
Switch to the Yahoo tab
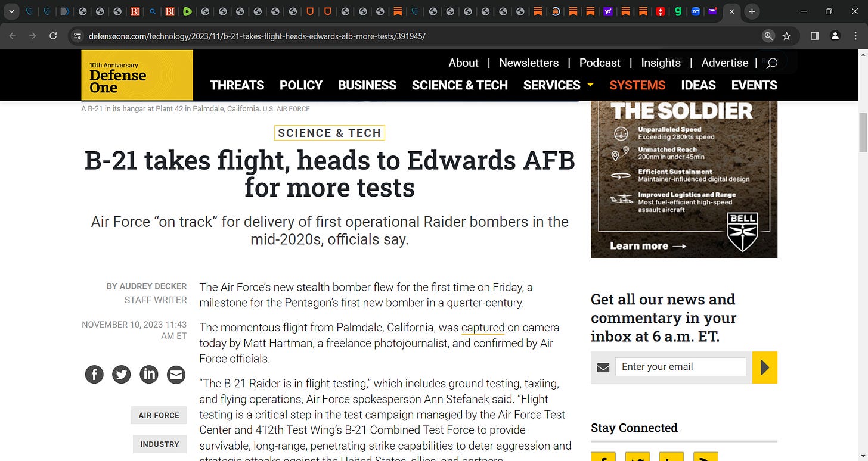coord(608,11)
